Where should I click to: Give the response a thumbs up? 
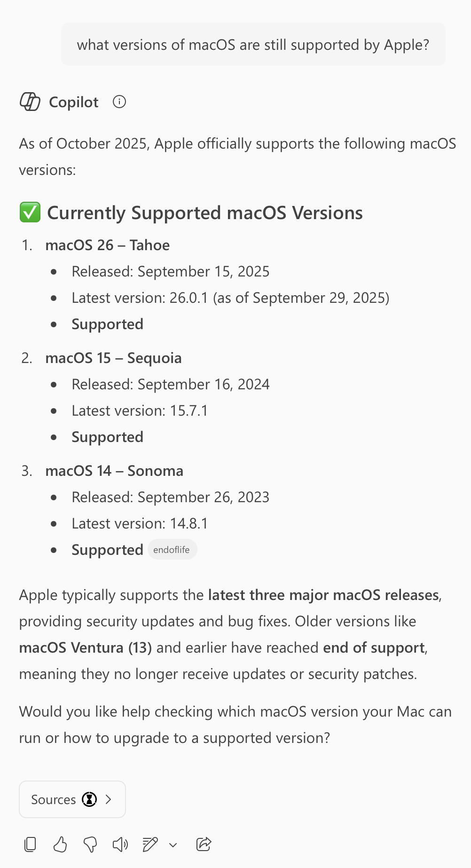coord(60,844)
